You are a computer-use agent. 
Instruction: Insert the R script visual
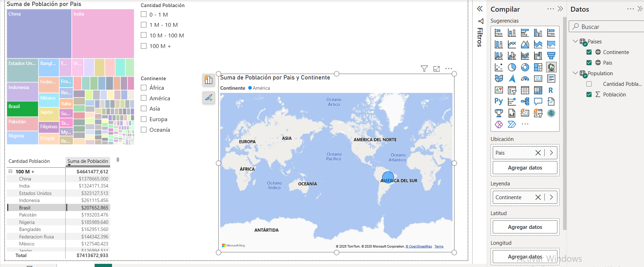click(x=551, y=90)
